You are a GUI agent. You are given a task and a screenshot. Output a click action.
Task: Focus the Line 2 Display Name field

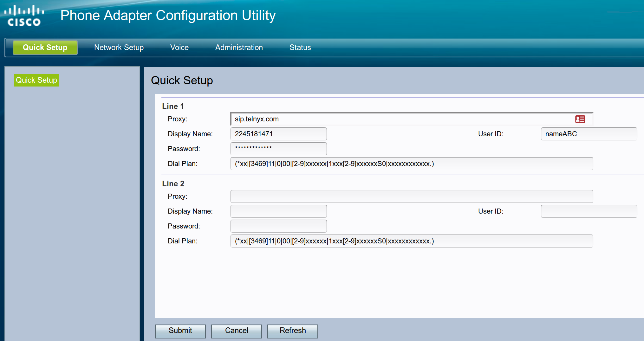[x=279, y=211]
